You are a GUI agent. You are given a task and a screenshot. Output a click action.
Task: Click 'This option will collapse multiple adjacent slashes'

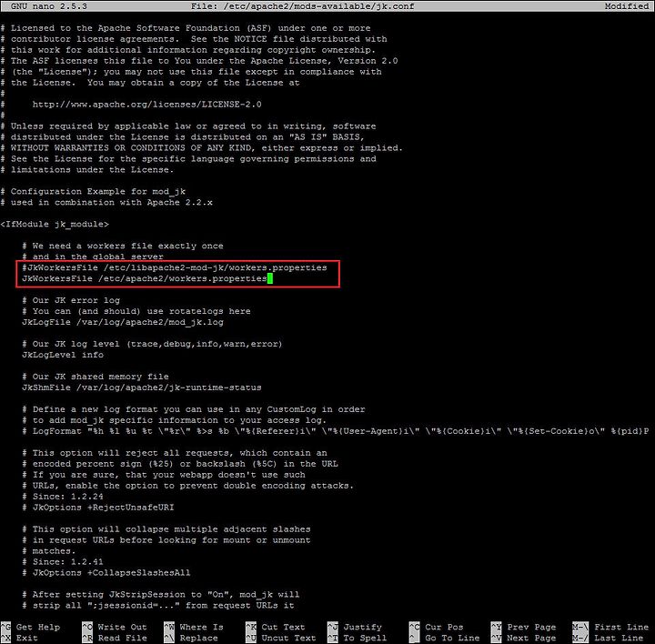[x=166, y=528]
